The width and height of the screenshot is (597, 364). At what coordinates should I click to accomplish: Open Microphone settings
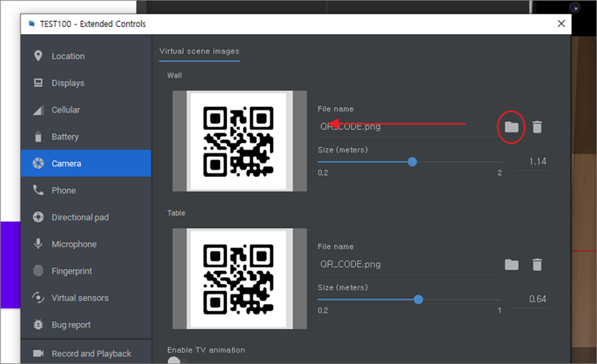tap(86, 244)
